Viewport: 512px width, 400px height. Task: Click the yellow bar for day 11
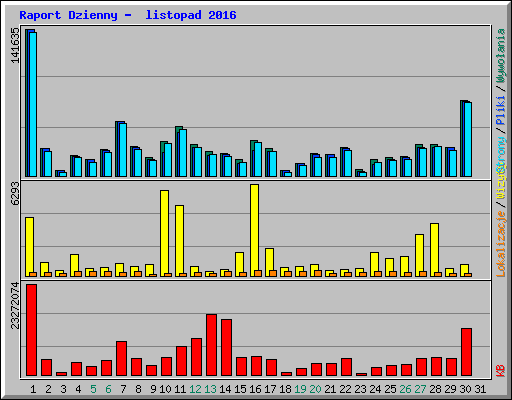pos(179,241)
